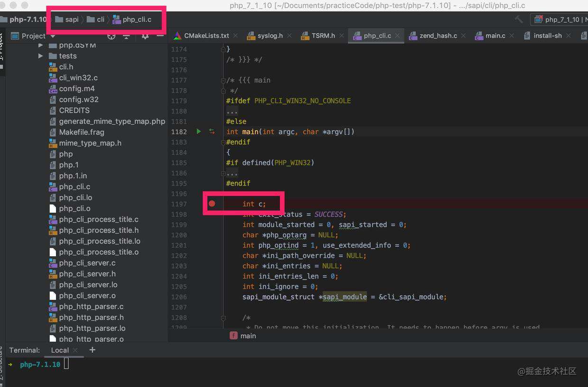The height and width of the screenshot is (387, 588).
Task: Close the zend_hash.c tab
Action: pos(463,36)
